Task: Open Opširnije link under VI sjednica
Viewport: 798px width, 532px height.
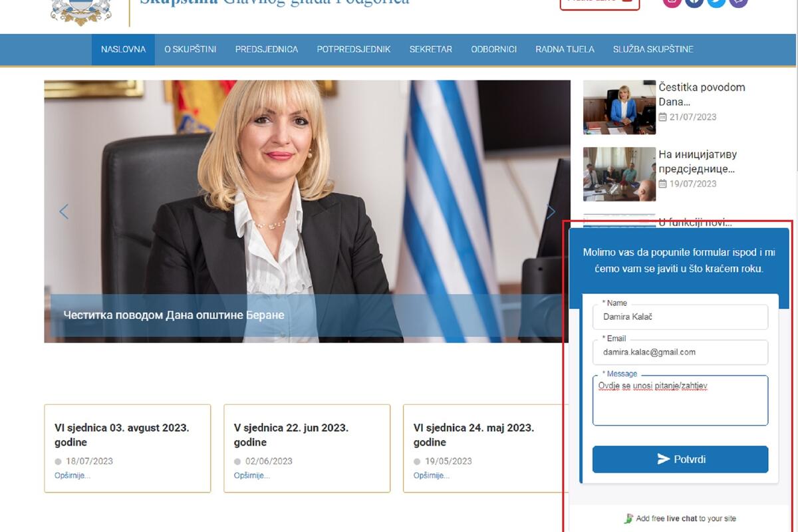Action: [x=72, y=475]
